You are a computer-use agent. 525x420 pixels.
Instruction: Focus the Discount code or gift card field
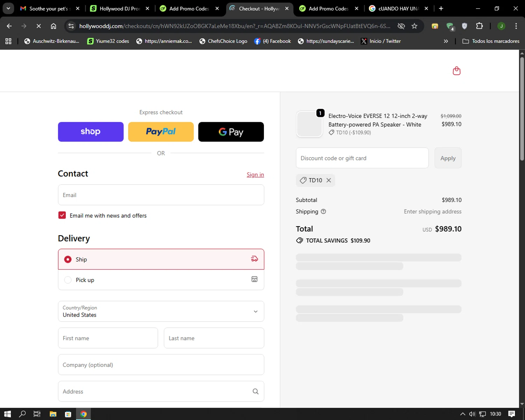pos(362,158)
